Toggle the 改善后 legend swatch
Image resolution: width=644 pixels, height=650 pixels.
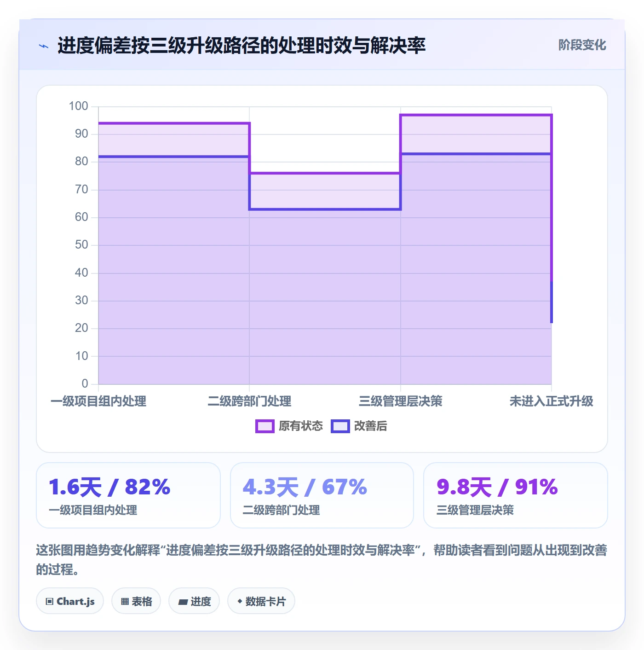click(x=340, y=426)
